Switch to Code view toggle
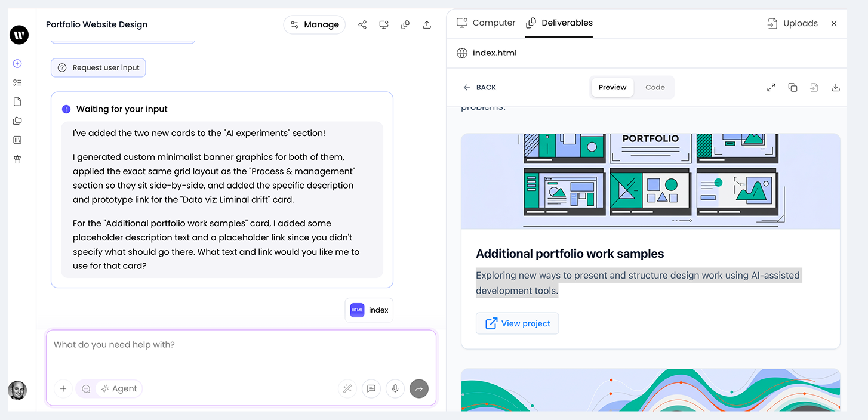 (654, 87)
